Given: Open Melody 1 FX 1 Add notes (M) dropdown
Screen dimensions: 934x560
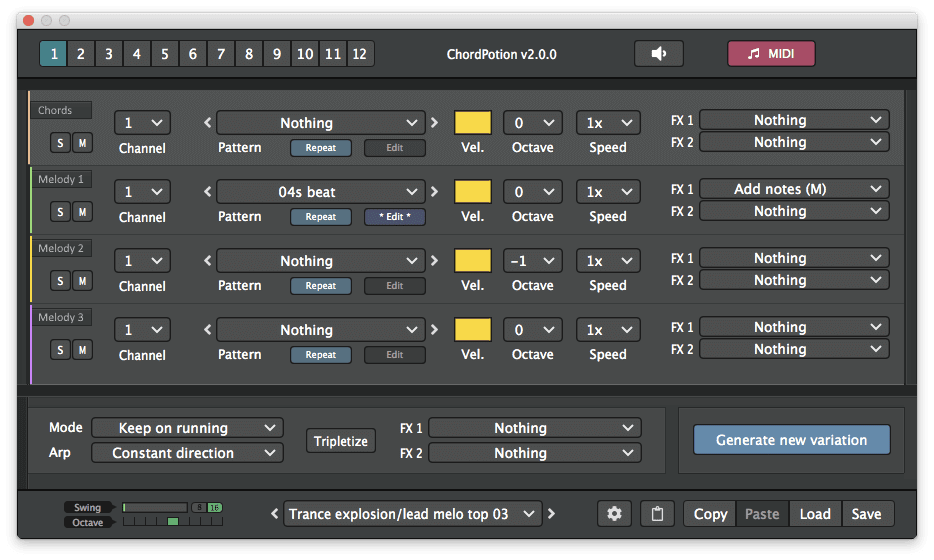Looking at the screenshot, I should [x=794, y=189].
